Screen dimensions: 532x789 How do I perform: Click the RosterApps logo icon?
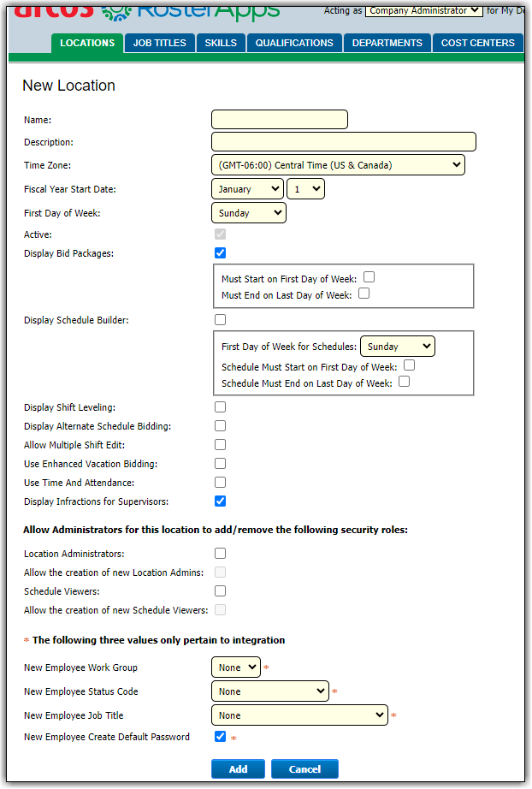pos(116,11)
